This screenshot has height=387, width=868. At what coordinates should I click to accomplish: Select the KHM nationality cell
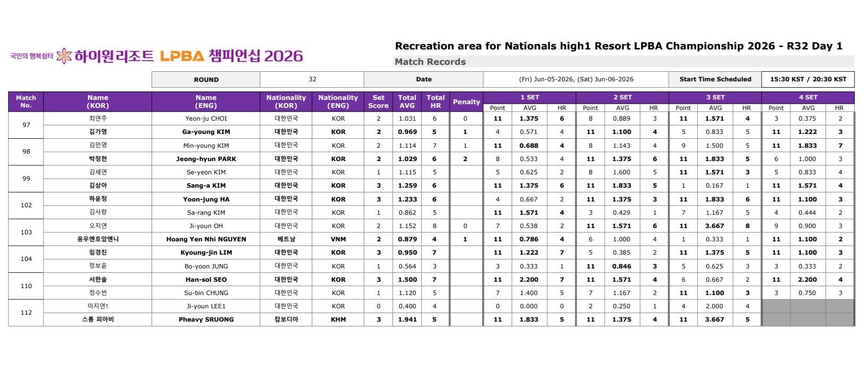(338, 319)
